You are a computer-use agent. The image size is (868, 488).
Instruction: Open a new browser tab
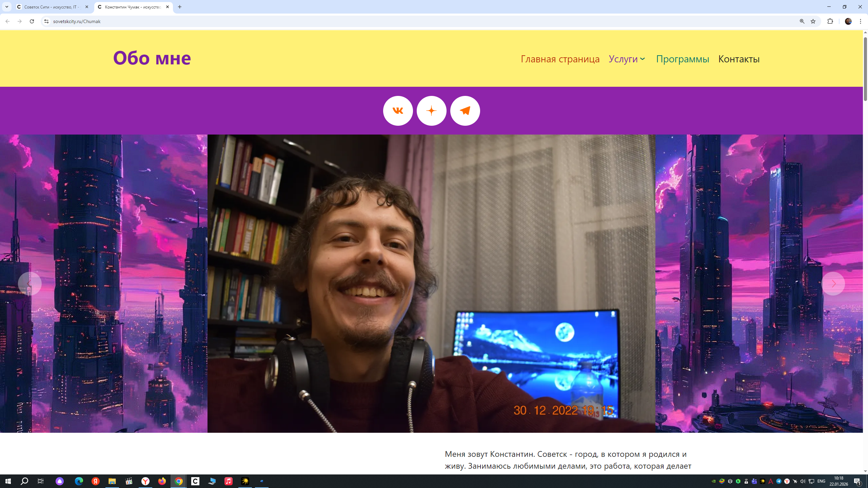pos(180,7)
